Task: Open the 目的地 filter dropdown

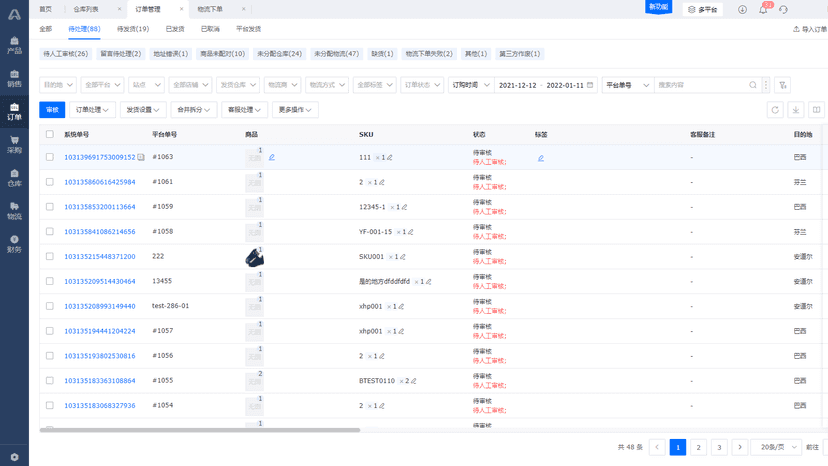Action: pyautogui.click(x=58, y=85)
